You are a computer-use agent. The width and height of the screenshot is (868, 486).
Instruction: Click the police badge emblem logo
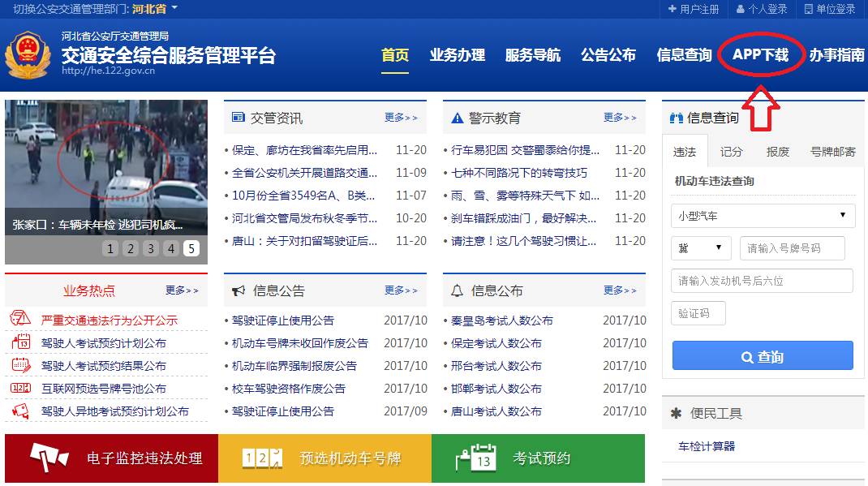(28, 55)
